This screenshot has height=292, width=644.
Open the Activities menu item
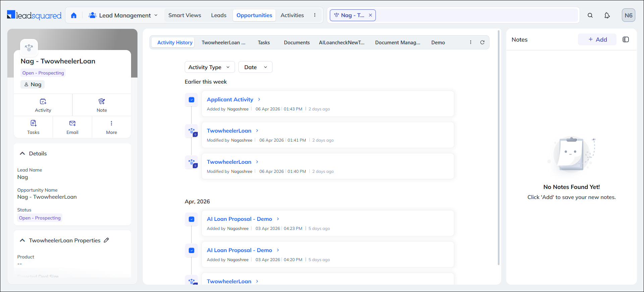click(292, 15)
